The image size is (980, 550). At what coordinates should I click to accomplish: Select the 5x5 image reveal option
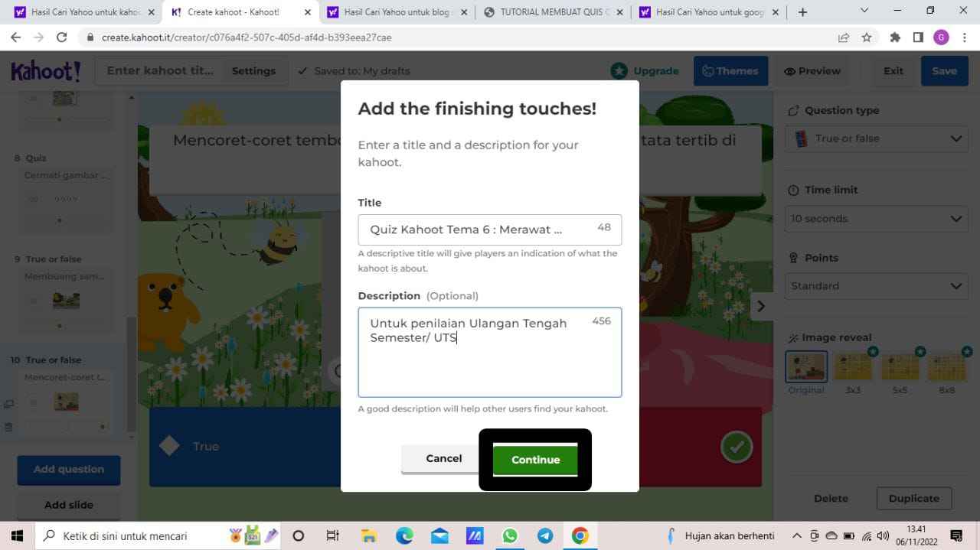click(900, 366)
